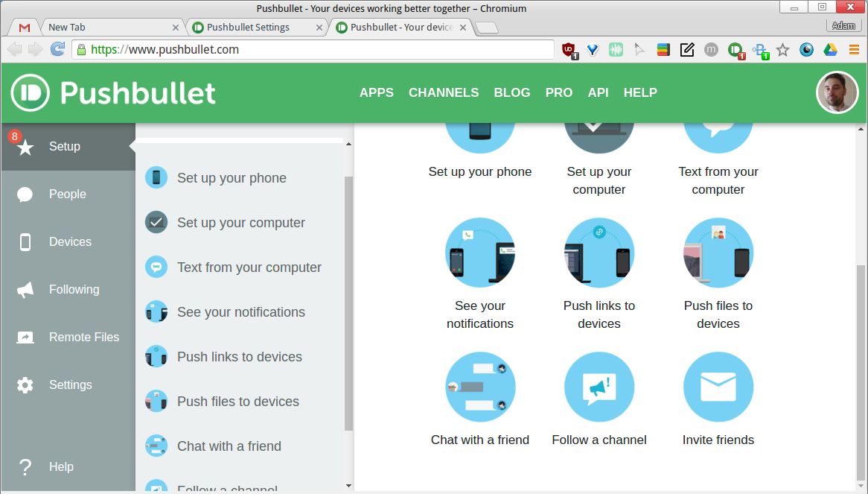Click the 'See your notifications' circle illustration in grid
Screen dimensions: 868x494
[480, 253]
